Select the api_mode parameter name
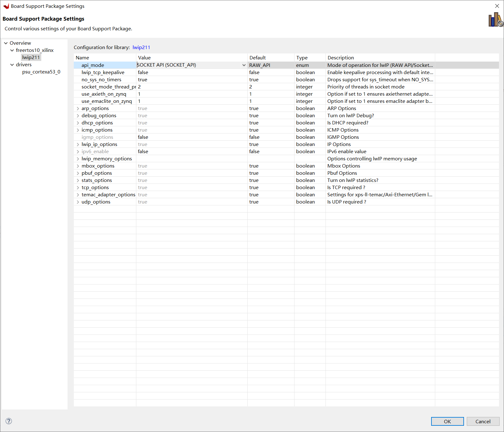 tap(93, 65)
